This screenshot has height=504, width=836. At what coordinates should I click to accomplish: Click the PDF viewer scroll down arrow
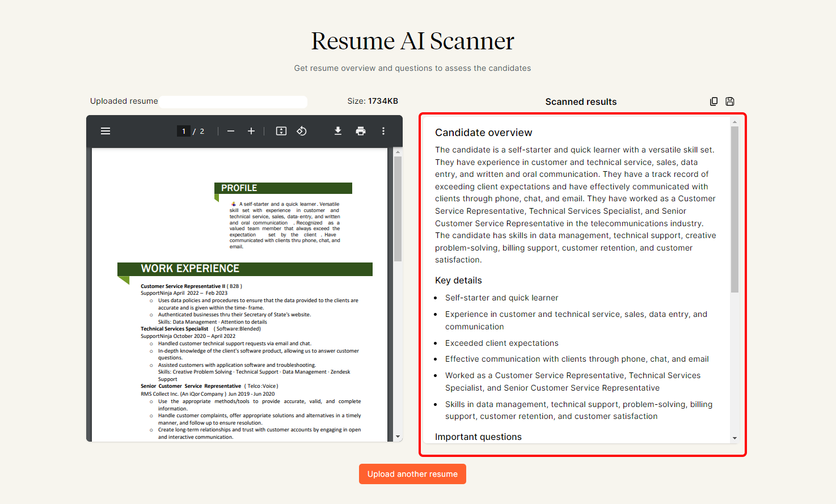click(x=398, y=437)
